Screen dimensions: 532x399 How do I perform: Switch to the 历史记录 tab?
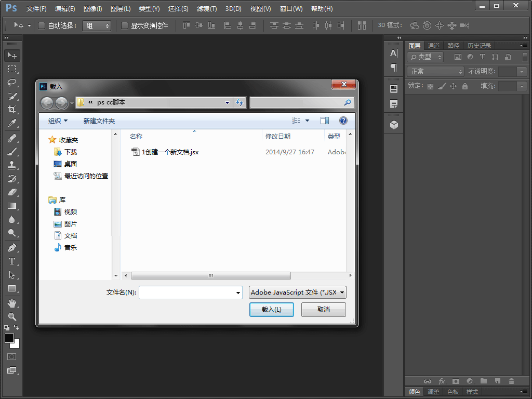click(x=479, y=46)
